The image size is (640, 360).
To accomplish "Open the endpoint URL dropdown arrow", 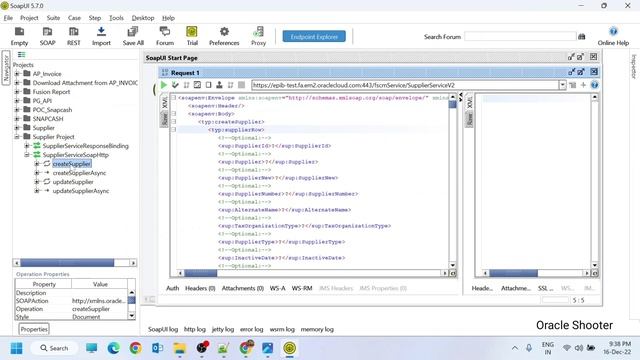I will [562, 85].
